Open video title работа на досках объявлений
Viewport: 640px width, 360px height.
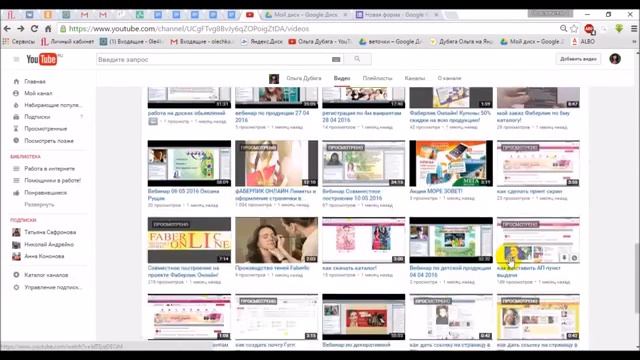[187, 113]
